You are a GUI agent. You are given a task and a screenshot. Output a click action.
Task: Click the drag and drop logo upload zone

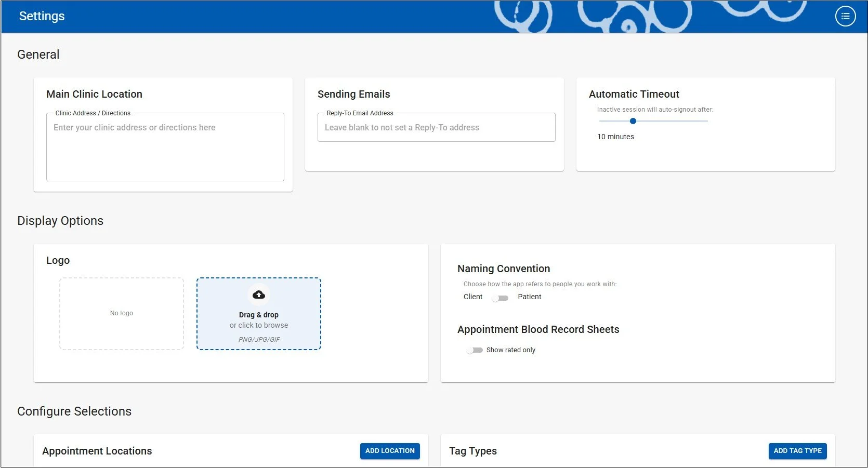(258, 314)
